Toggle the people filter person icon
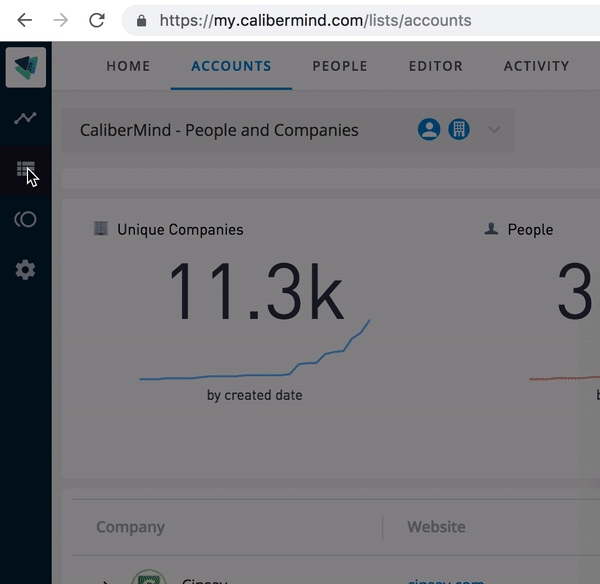The height and width of the screenshot is (584, 600). (x=429, y=129)
